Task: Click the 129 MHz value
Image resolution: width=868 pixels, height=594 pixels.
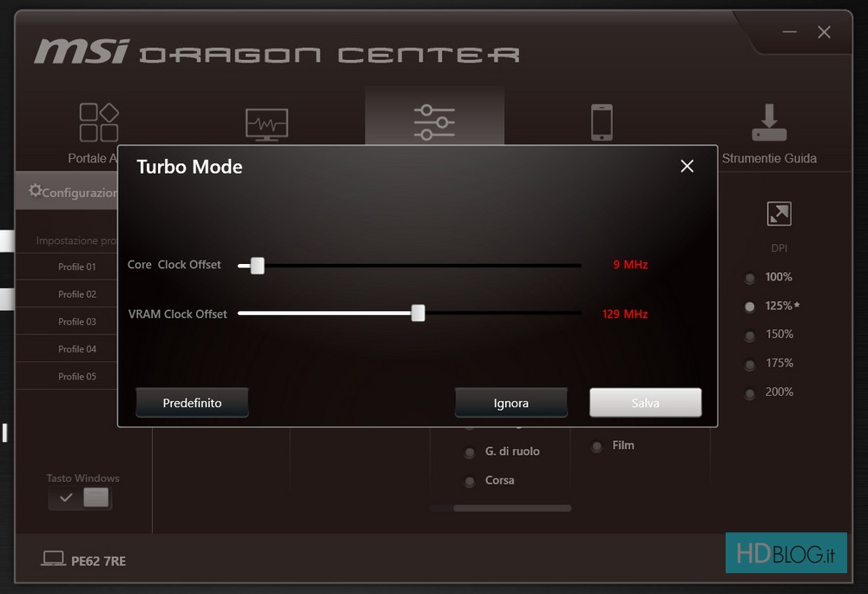Action: pos(625,313)
